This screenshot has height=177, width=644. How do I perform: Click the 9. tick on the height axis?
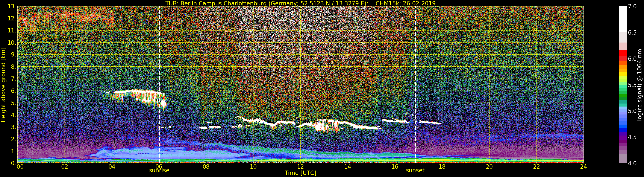pos(14,55)
